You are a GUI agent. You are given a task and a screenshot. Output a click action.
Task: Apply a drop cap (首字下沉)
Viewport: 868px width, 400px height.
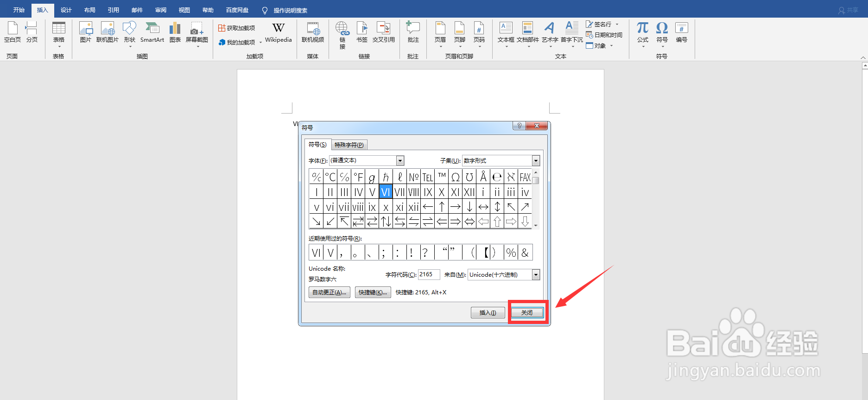pos(572,34)
